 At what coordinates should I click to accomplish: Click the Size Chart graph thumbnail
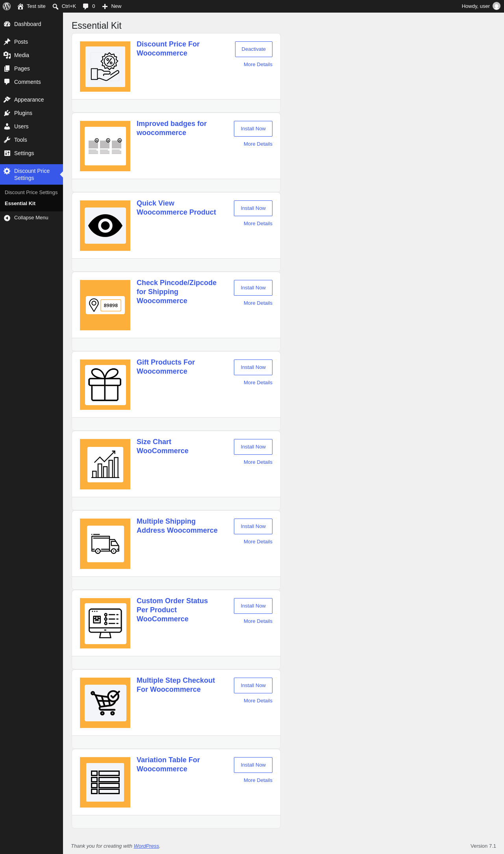(105, 464)
